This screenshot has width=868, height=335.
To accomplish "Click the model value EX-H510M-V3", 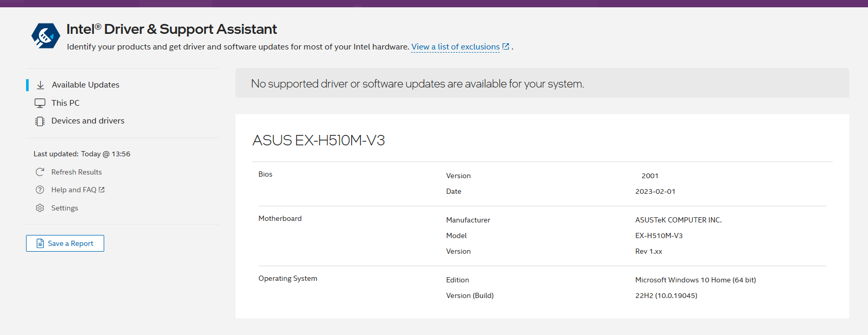I will coord(659,235).
